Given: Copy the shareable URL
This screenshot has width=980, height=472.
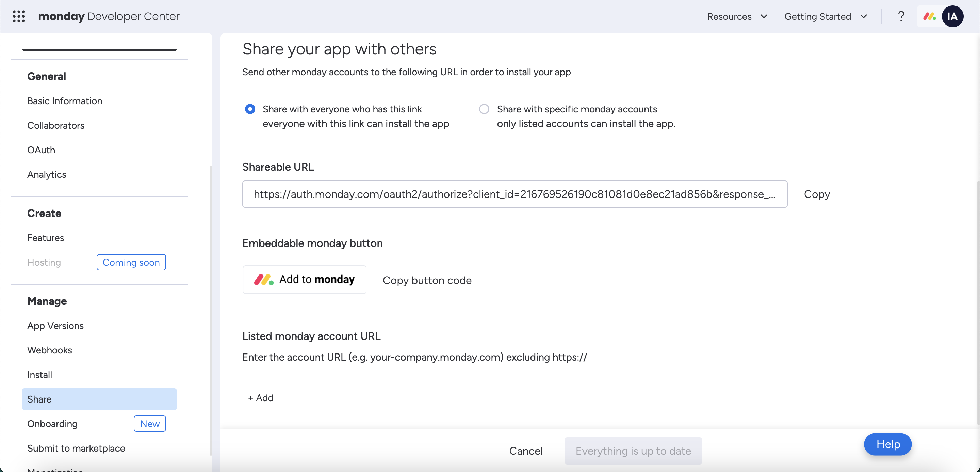Looking at the screenshot, I should [x=816, y=194].
